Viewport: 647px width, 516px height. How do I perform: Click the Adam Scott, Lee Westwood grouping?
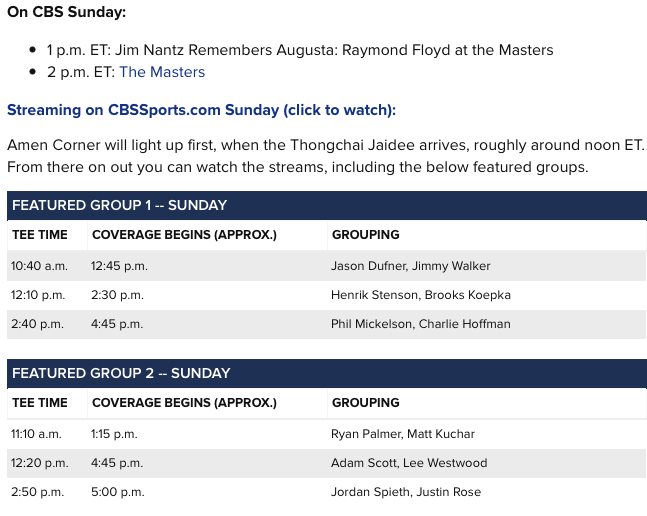coord(409,463)
